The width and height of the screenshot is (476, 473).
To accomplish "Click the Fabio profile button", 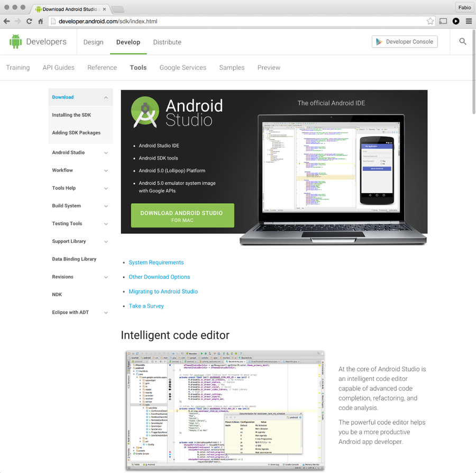I will (x=464, y=7).
